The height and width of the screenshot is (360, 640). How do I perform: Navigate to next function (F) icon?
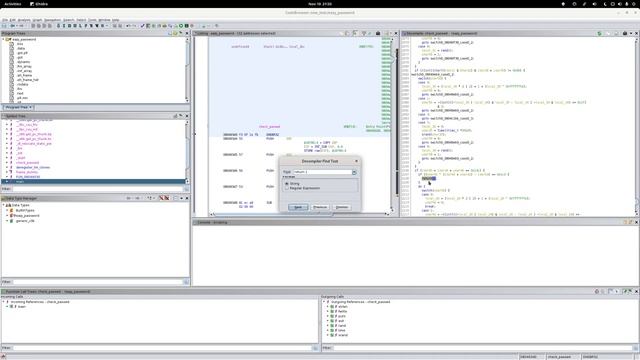(86, 26)
